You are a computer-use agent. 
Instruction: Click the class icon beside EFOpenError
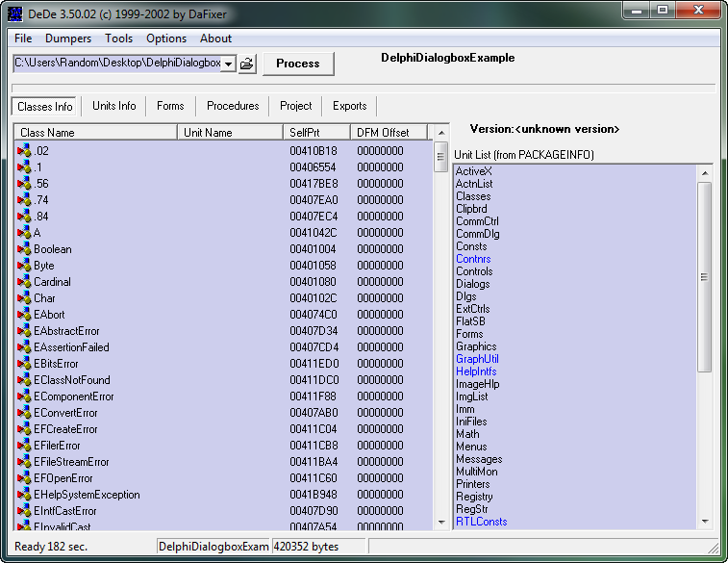[x=24, y=478]
